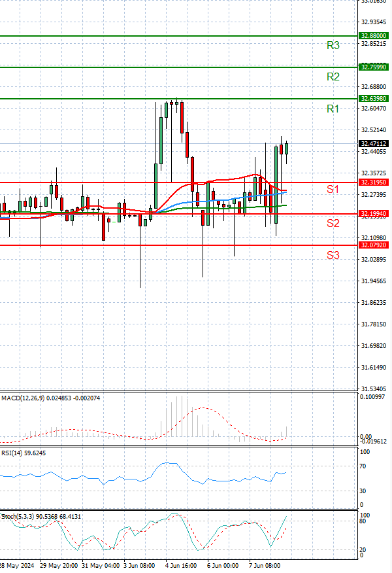This screenshot has height=573, width=392.
Task: Click the R1 resistance label
Action: click(333, 109)
